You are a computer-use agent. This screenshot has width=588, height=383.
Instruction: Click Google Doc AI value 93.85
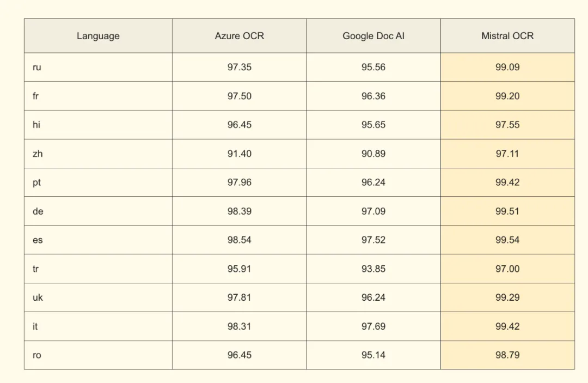[x=373, y=269]
